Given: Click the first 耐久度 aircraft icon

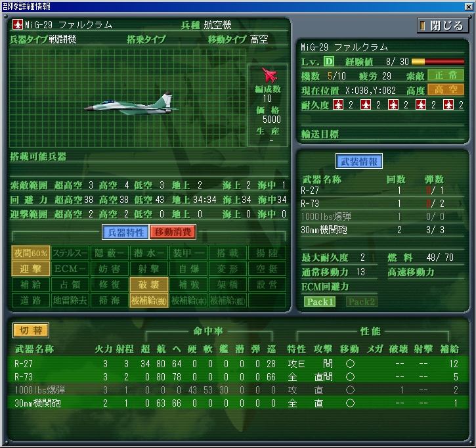Looking at the screenshot, I should (338, 105).
